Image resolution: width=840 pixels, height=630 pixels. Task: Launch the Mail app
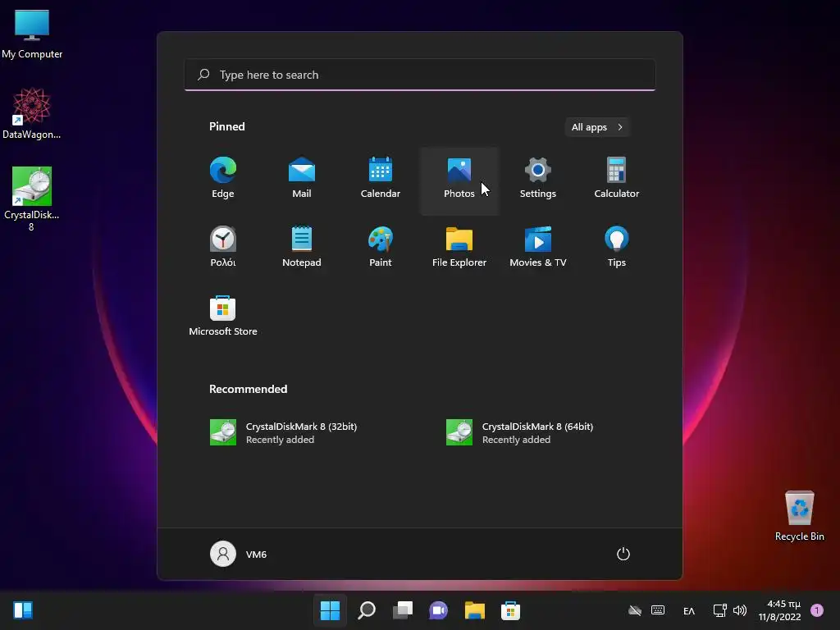(302, 178)
